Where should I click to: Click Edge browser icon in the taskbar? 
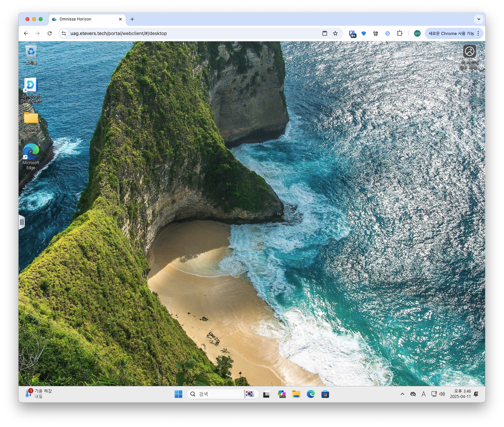311,394
